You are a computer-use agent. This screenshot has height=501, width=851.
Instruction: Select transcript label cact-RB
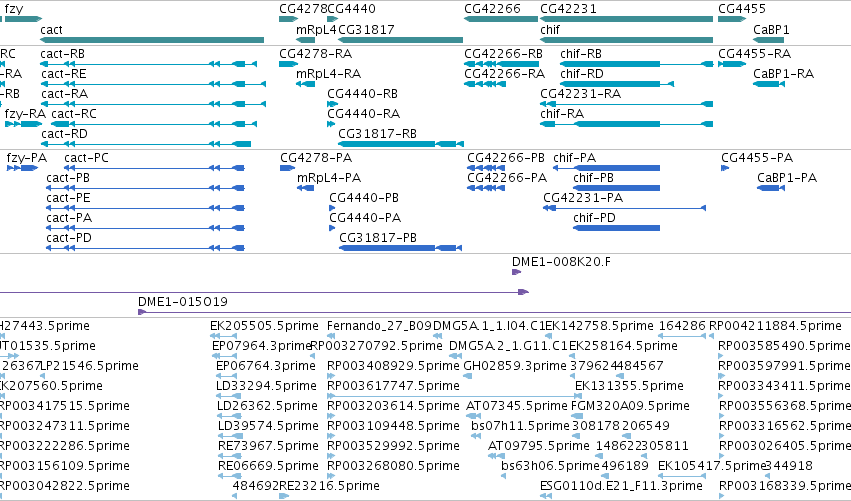pos(62,54)
